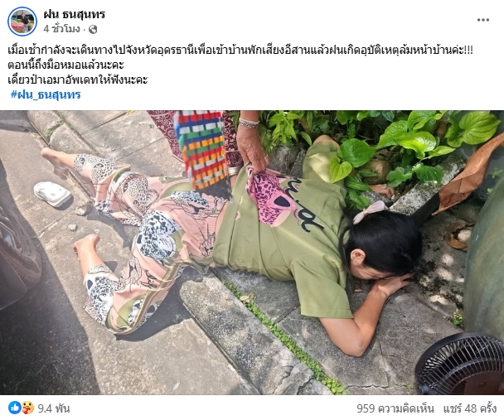
Task: Open the three-dot post options menu
Action: click(x=482, y=20)
